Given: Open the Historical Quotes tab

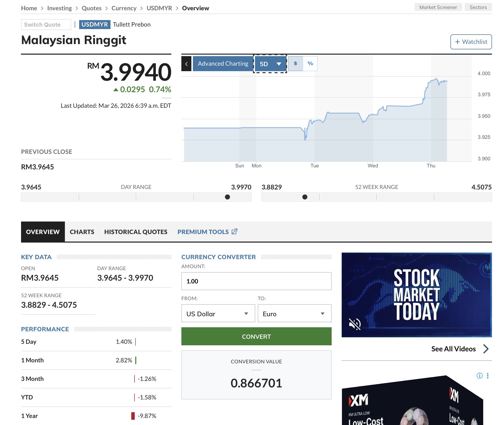Looking at the screenshot, I should 136,232.
